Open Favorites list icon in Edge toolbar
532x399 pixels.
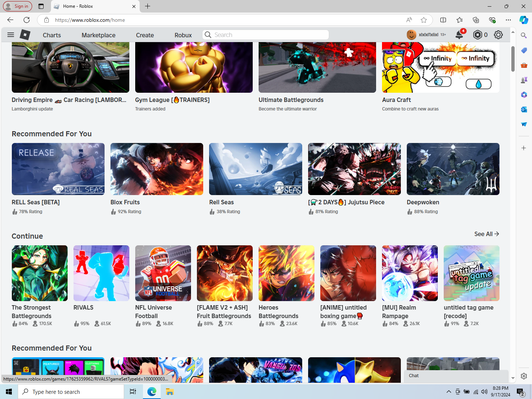coord(460,20)
